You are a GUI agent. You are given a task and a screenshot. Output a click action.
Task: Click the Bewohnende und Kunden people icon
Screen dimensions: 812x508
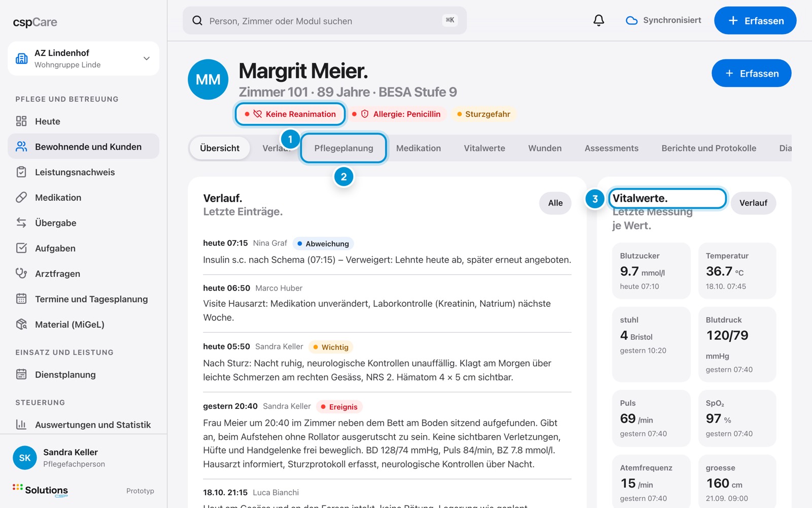coord(21,146)
